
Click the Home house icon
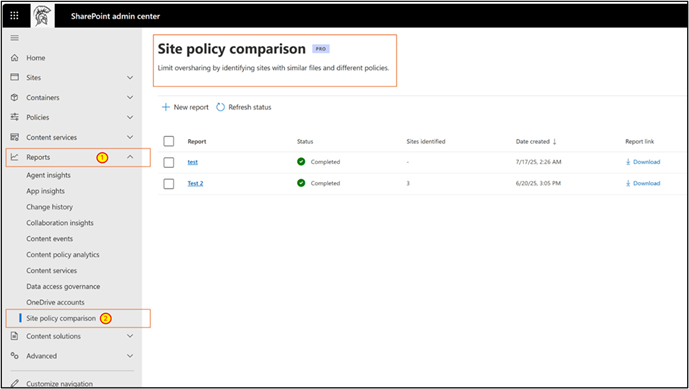point(15,58)
